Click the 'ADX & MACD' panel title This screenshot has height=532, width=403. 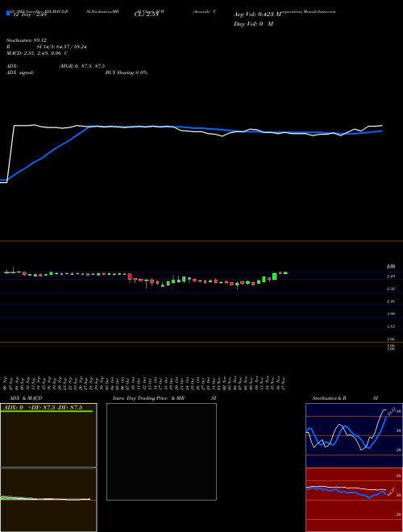coord(26,398)
